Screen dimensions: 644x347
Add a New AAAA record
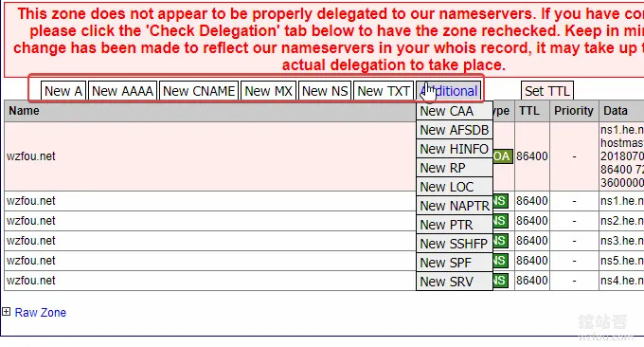122,91
